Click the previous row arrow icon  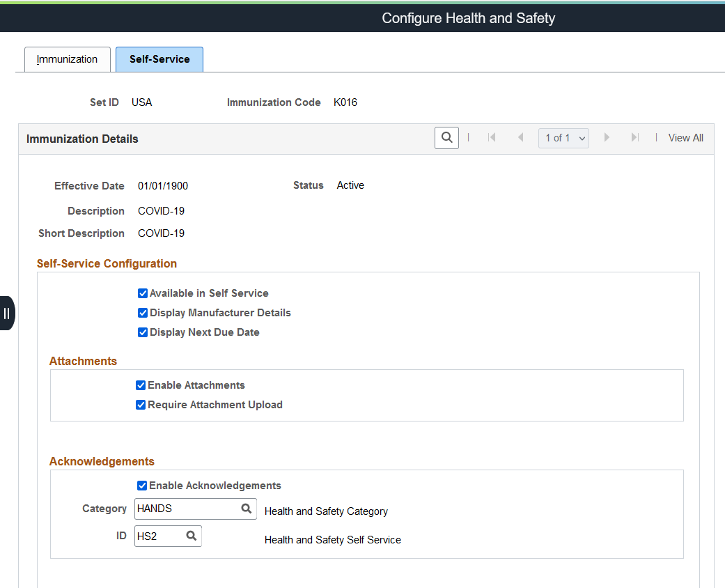(520, 138)
